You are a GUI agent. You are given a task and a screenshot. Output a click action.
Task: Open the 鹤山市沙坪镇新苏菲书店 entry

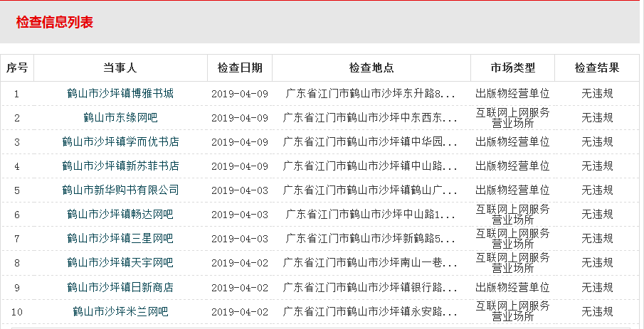click(120, 166)
